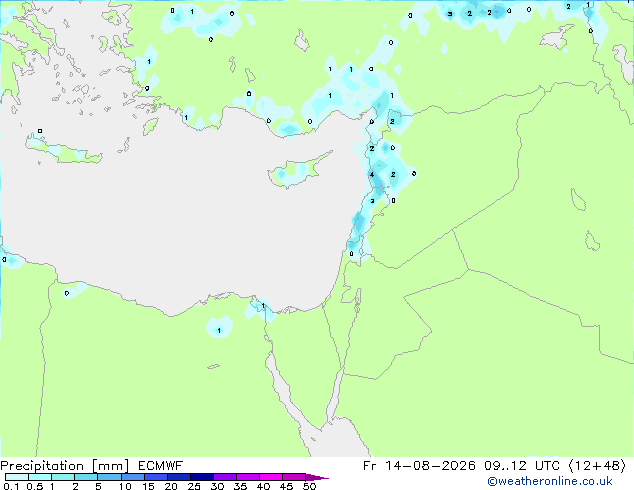This screenshot has height=490, width=634.
Task: Click the legend label '45'
Action: pos(286,486)
